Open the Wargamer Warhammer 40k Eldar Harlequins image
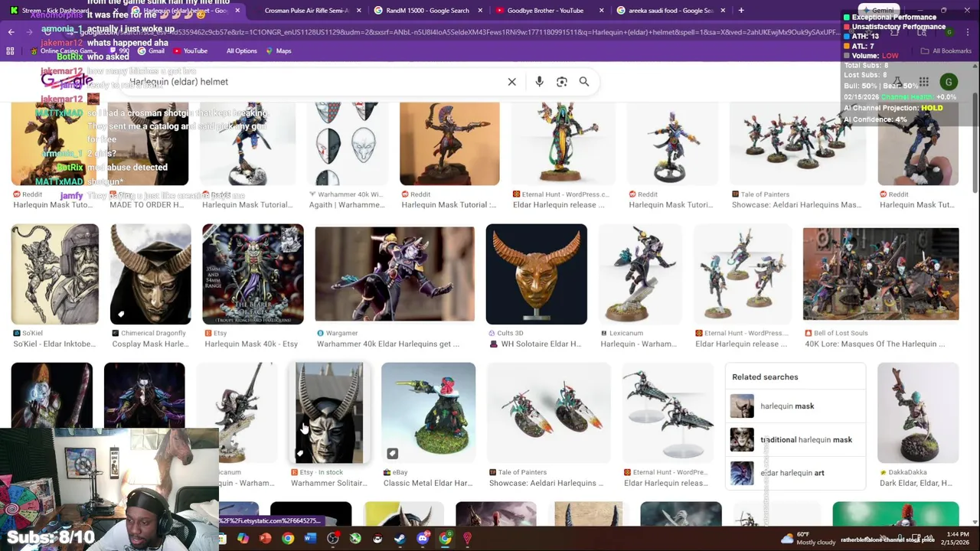The width and height of the screenshot is (980, 551). tap(394, 274)
